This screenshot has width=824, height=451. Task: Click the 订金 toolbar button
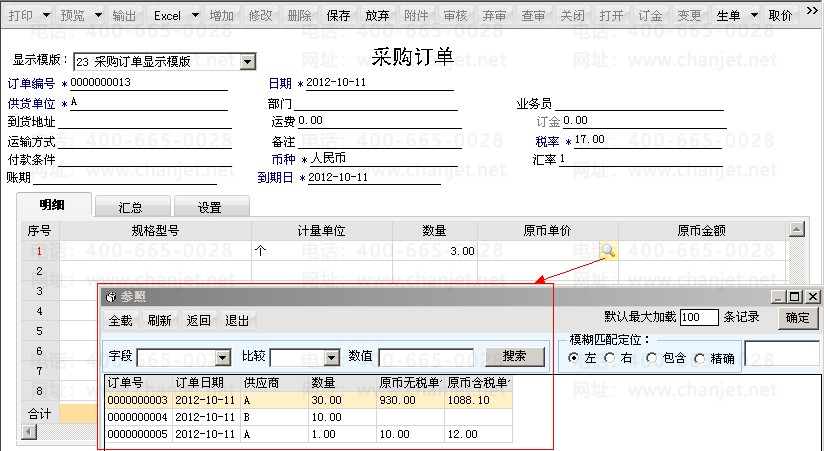[650, 16]
